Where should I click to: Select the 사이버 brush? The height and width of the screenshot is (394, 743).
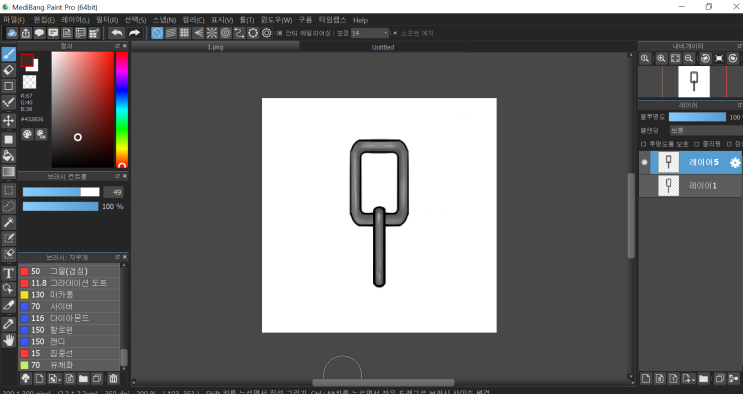tap(69, 306)
